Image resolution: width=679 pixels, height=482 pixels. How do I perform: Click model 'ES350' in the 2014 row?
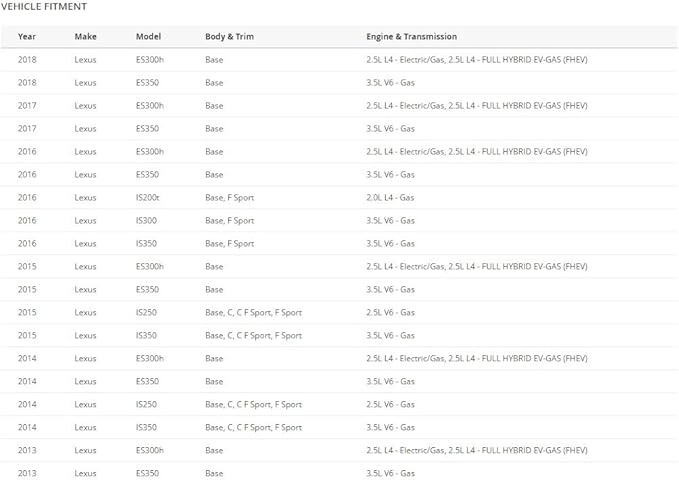(x=147, y=381)
